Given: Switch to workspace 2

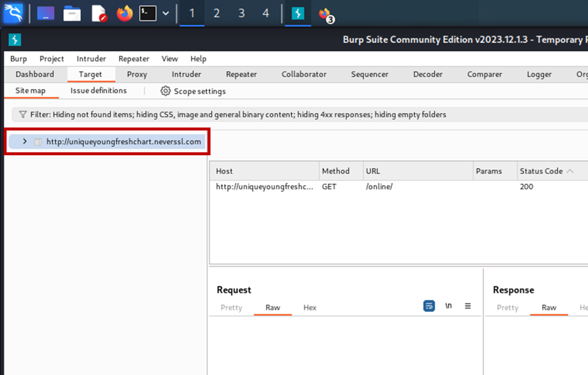Looking at the screenshot, I should (217, 13).
